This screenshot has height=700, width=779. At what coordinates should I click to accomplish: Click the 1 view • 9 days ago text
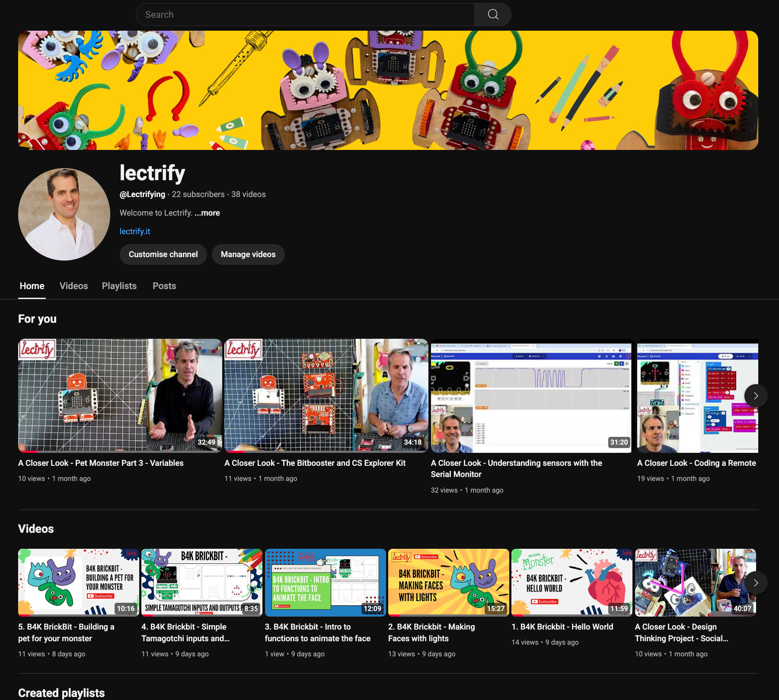[x=294, y=654]
